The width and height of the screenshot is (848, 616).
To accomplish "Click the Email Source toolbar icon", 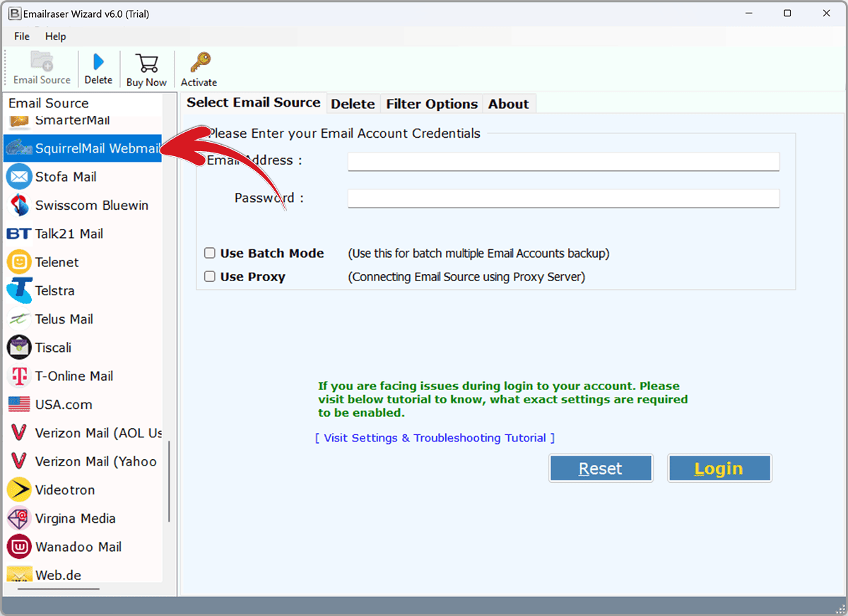I will point(42,61).
